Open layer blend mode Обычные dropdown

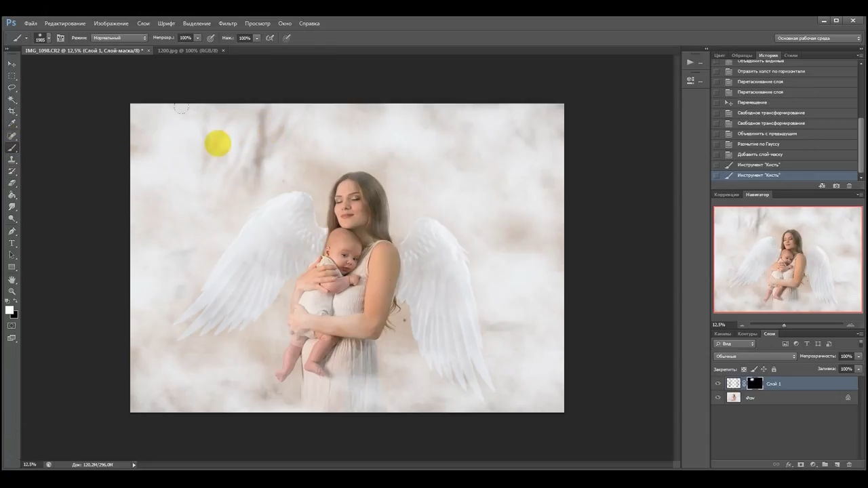coord(755,356)
